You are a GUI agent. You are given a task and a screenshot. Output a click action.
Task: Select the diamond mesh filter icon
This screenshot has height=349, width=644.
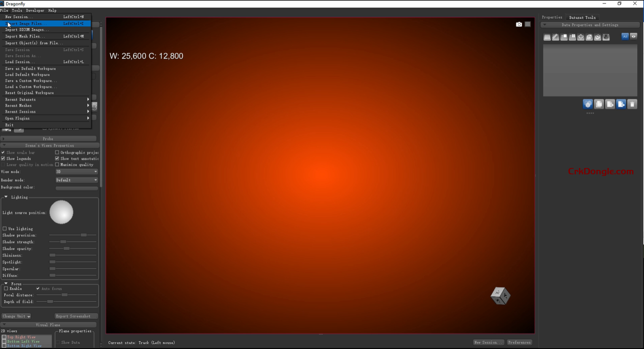pyautogui.click(x=581, y=37)
